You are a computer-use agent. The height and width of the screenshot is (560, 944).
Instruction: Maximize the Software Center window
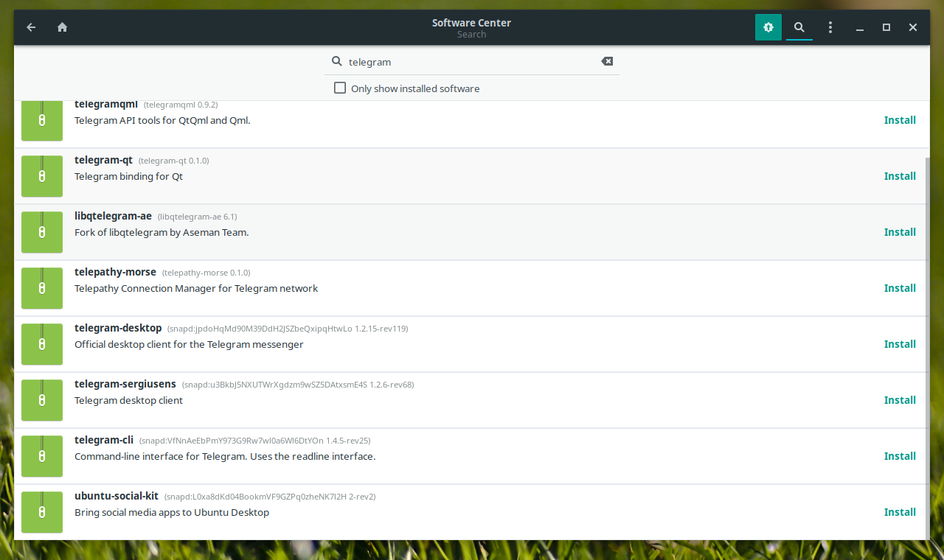click(886, 27)
